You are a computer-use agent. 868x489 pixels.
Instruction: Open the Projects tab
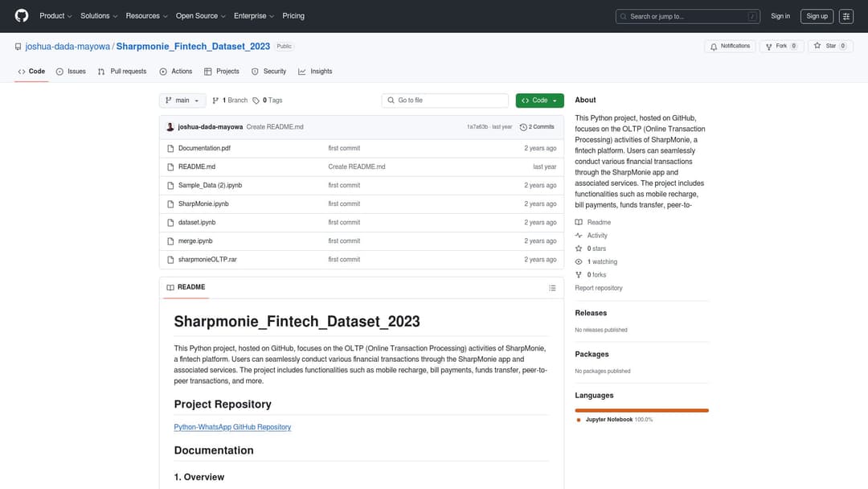click(x=222, y=72)
